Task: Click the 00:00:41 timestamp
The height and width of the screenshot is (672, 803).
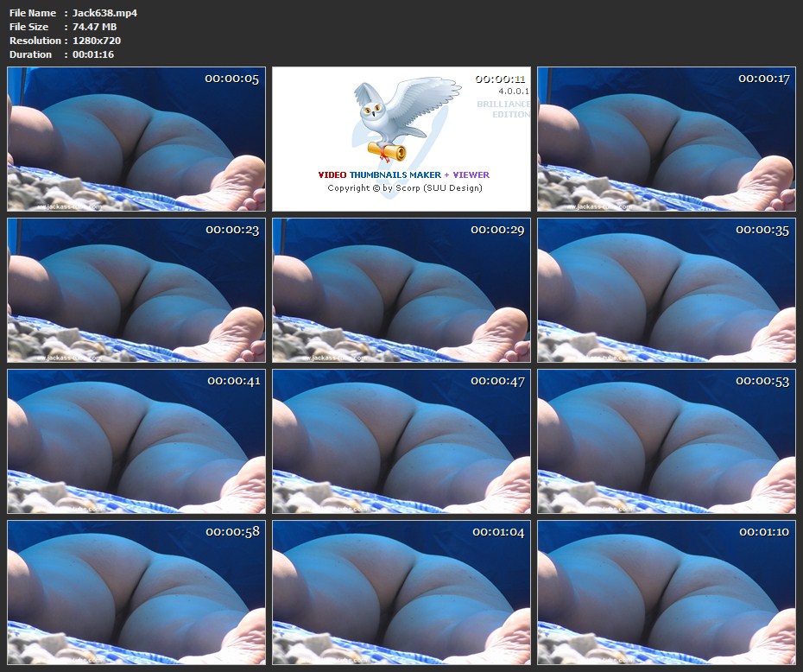Action: (x=232, y=381)
